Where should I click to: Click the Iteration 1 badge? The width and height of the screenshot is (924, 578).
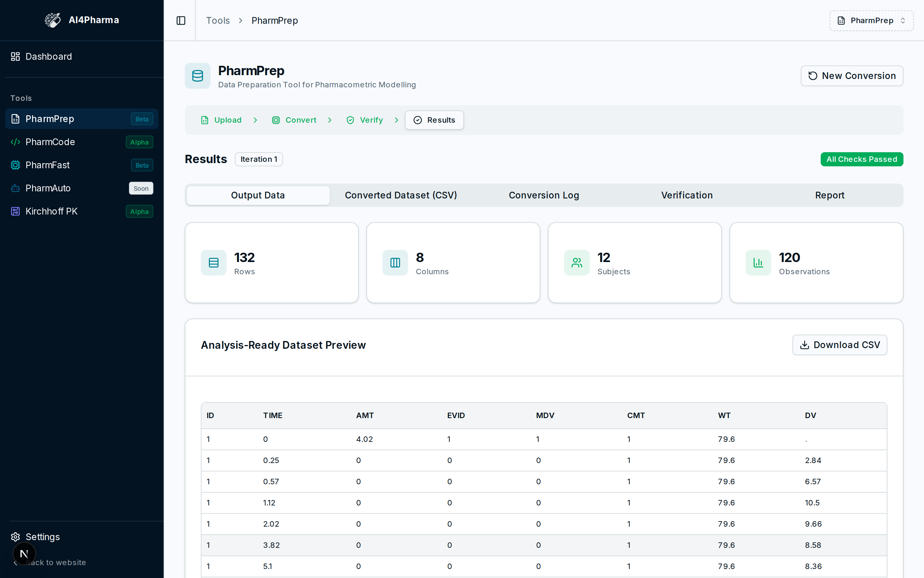tap(259, 159)
